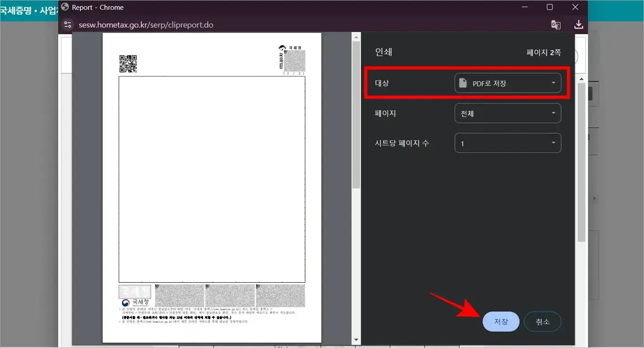644x348 pixels.
Task: Click the 취소 button to cancel printing
Action: coord(543,321)
